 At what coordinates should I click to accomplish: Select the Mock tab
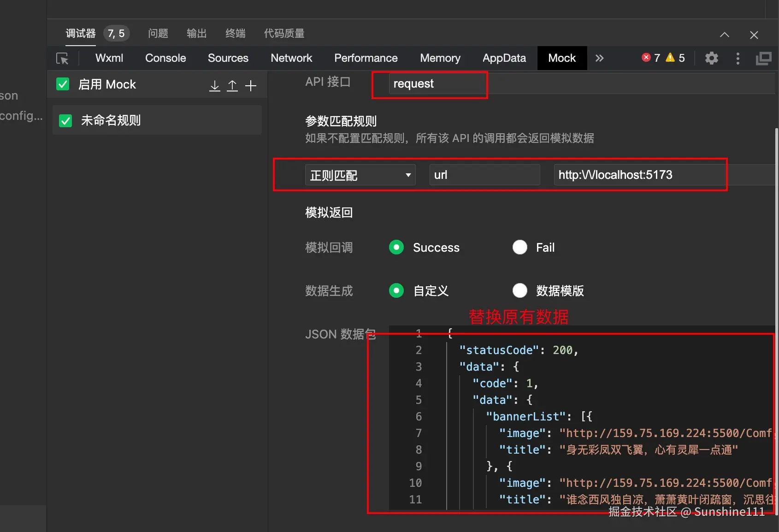pyautogui.click(x=562, y=58)
